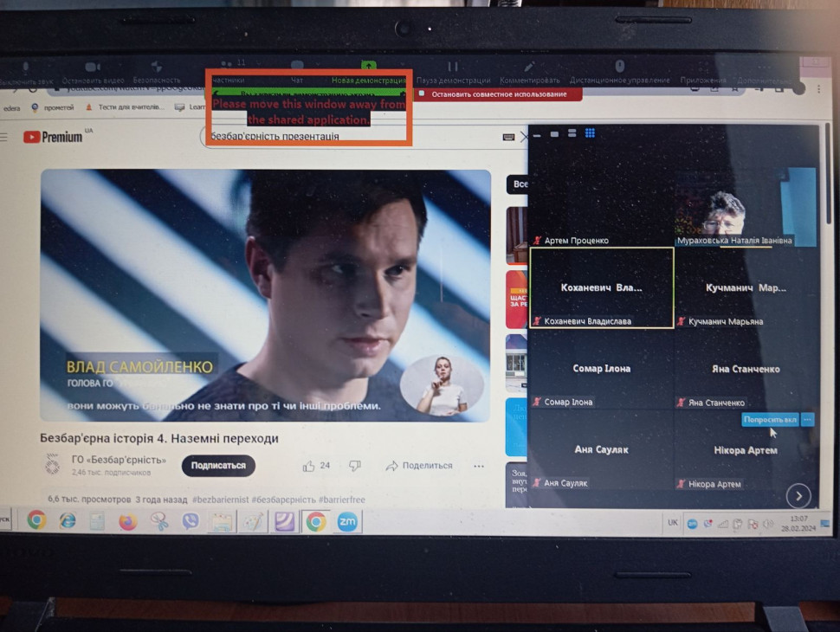Open the ellipsis menu on Нікора Артем's tile
The image size is (840, 632).
coord(807,420)
